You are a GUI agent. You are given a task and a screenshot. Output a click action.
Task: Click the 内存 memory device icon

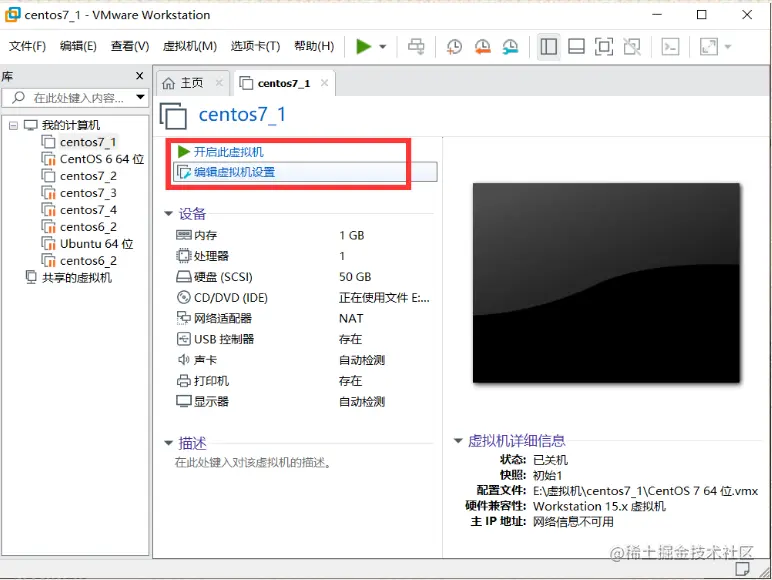183,235
